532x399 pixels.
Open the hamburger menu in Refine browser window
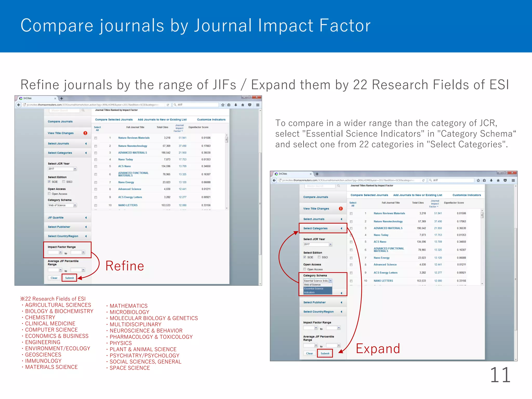(258, 105)
